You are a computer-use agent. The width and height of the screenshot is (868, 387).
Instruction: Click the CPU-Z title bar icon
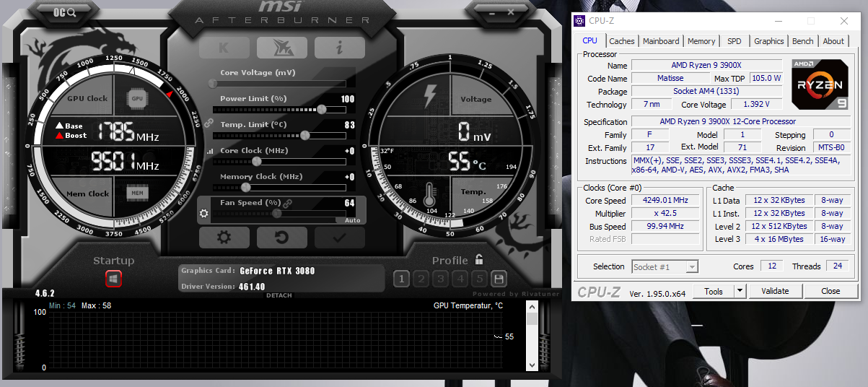tap(580, 20)
